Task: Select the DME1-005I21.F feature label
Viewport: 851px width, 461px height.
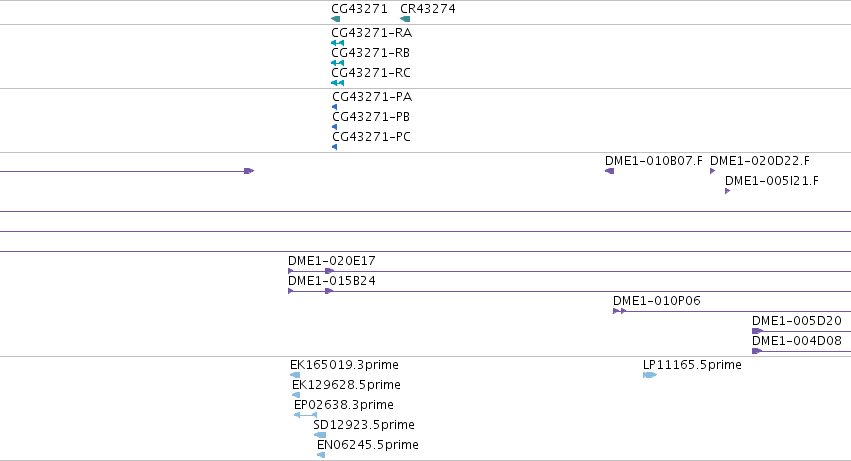Action: tap(772, 181)
